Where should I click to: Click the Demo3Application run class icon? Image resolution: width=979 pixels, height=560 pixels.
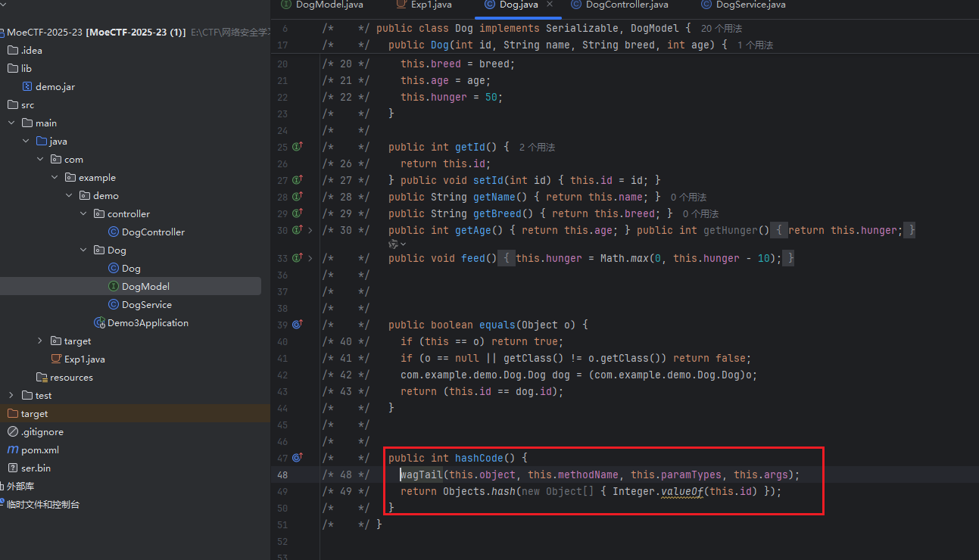click(99, 323)
